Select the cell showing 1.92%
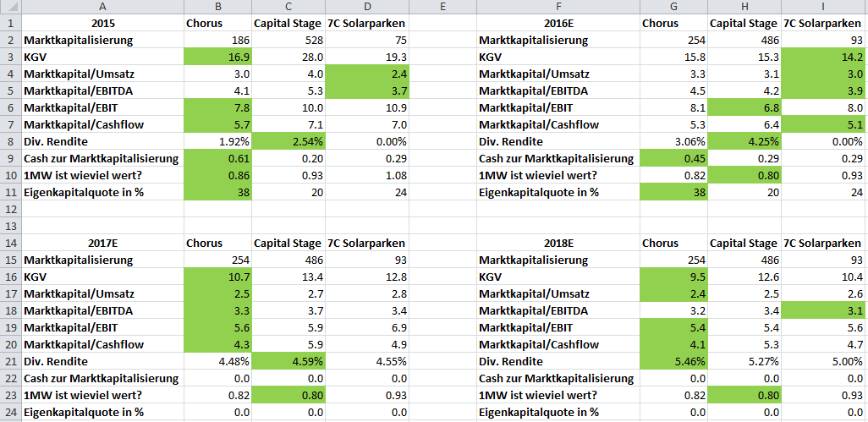Viewport: 868px width, 422px height. (x=217, y=141)
